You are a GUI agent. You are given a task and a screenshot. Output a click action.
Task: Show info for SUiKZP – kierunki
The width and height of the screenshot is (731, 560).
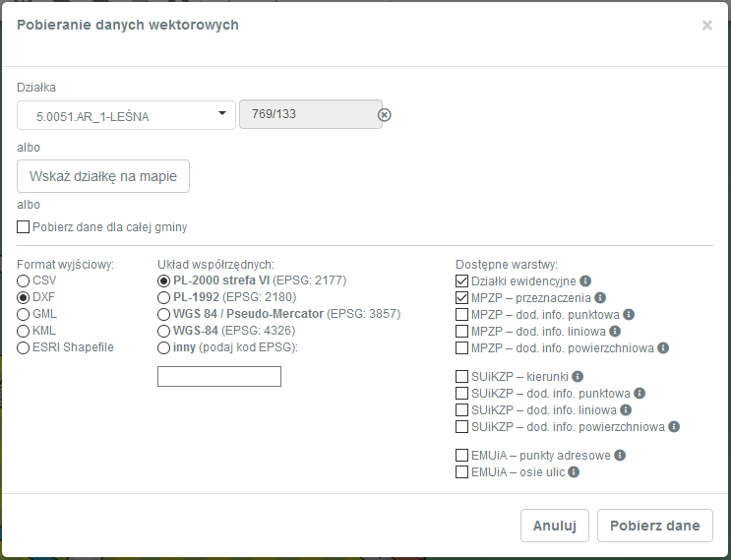click(579, 376)
